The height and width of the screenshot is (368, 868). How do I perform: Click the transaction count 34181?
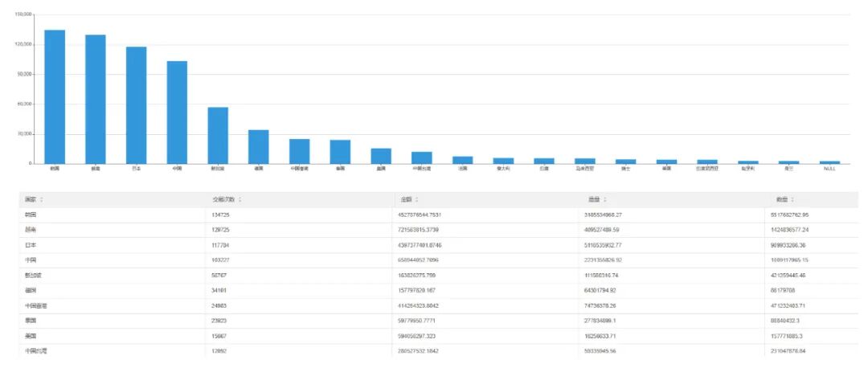pos(219,290)
